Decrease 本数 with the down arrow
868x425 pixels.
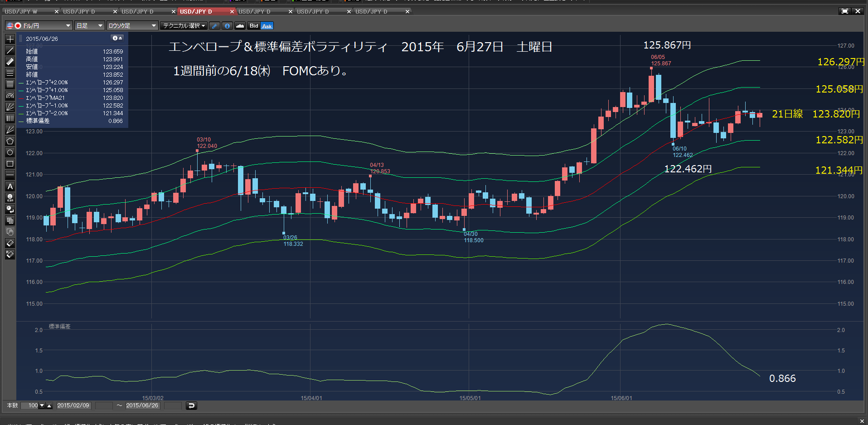tap(42, 405)
